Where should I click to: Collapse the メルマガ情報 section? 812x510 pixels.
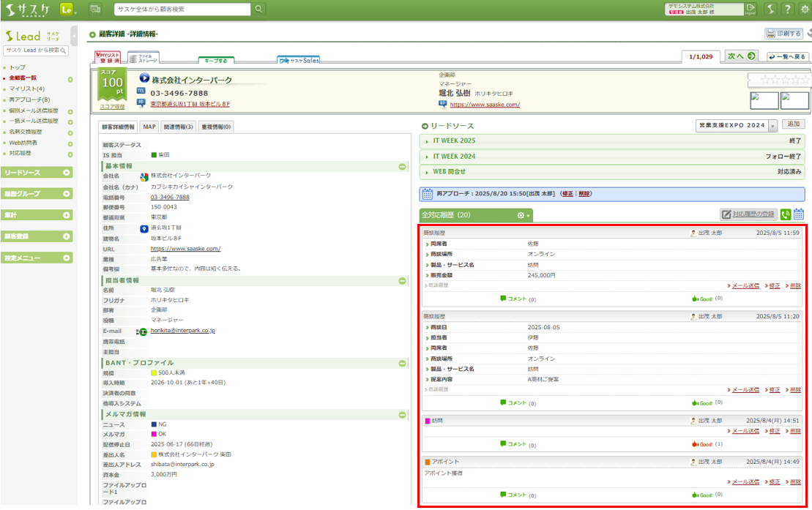pyautogui.click(x=403, y=415)
